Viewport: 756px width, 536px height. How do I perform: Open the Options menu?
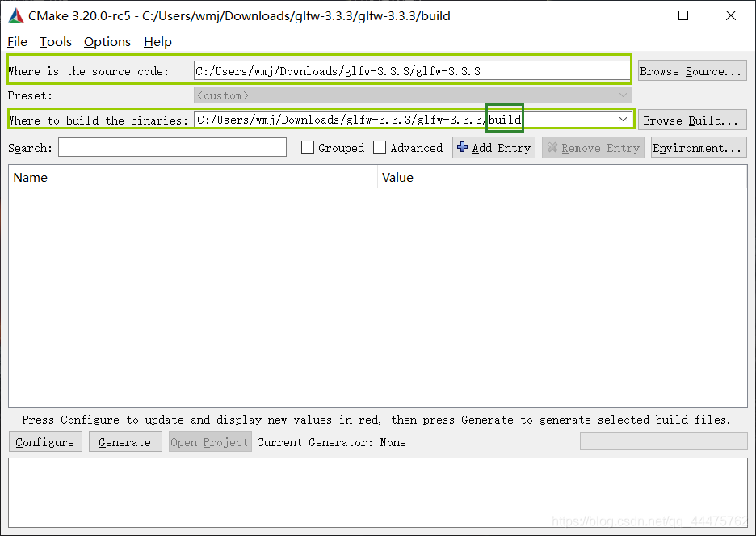tap(107, 42)
